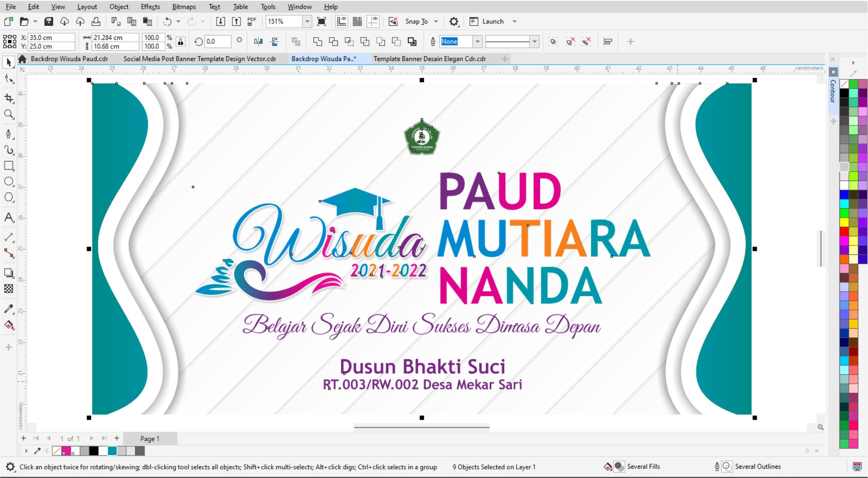Select the Freehand drawing tool
868x478 pixels.
coord(9,134)
